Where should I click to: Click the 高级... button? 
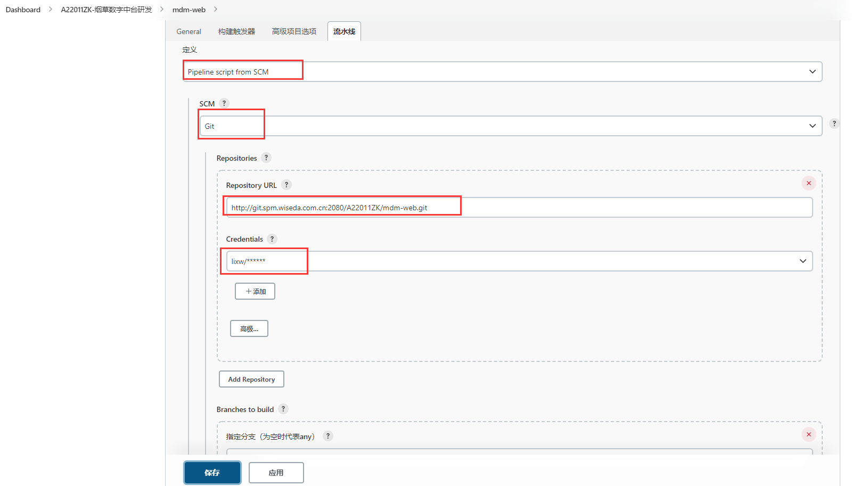(249, 328)
